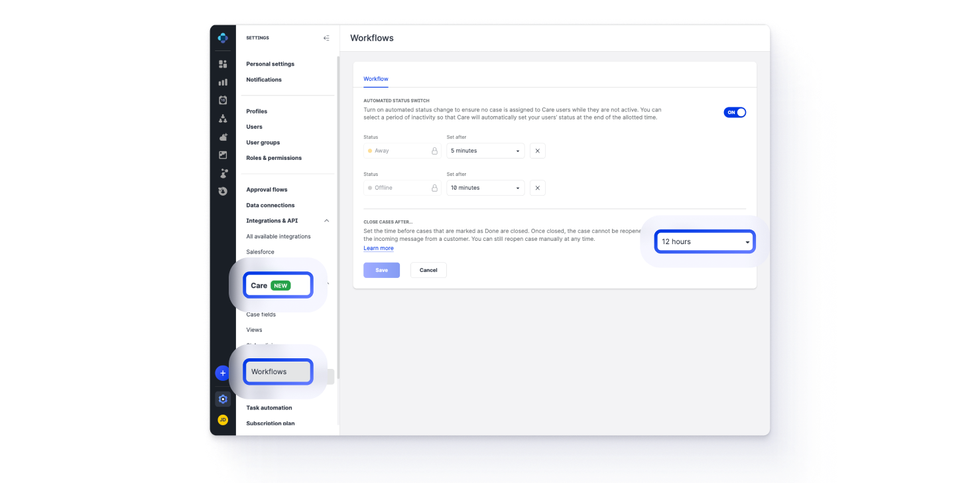Select the Workflow tab

point(376,79)
